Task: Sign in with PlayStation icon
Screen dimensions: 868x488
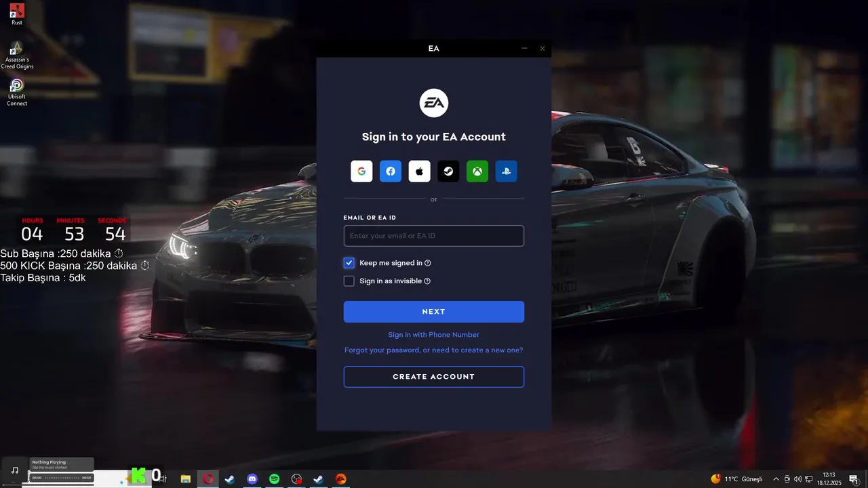Action: pos(507,171)
